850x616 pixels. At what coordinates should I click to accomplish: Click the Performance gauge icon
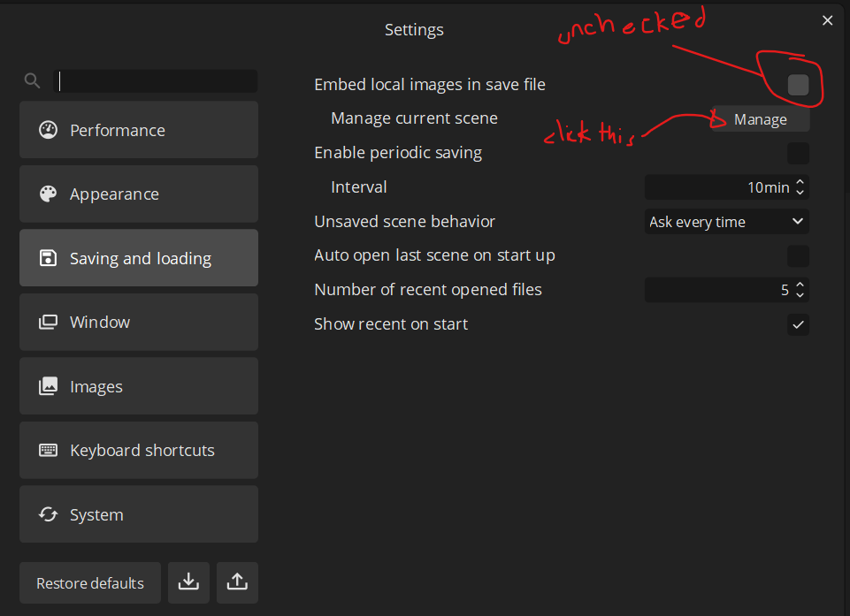point(48,130)
